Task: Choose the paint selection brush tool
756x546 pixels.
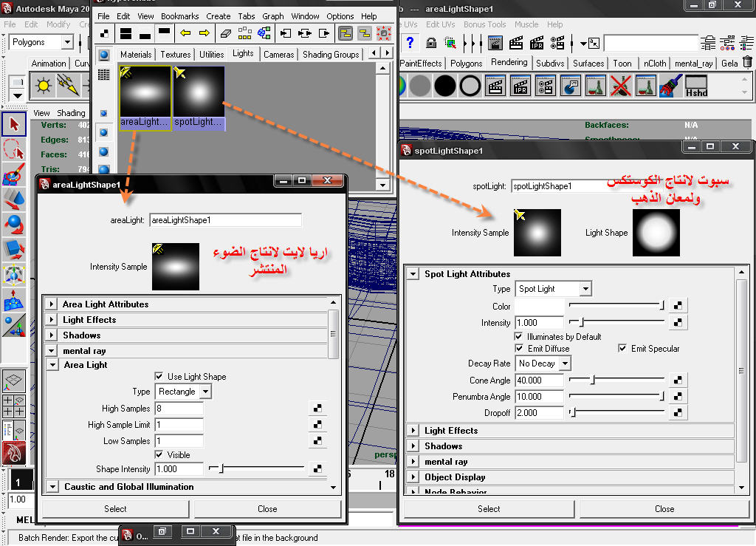Action: (x=14, y=174)
